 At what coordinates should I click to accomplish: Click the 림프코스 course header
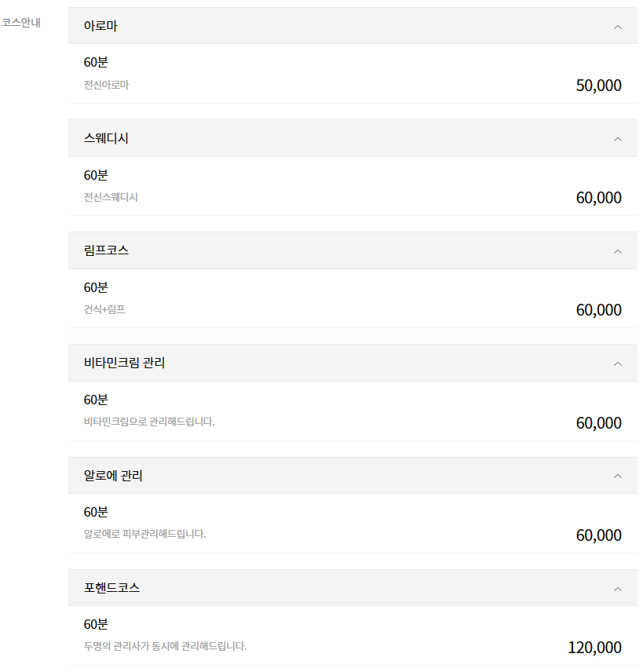106,250
